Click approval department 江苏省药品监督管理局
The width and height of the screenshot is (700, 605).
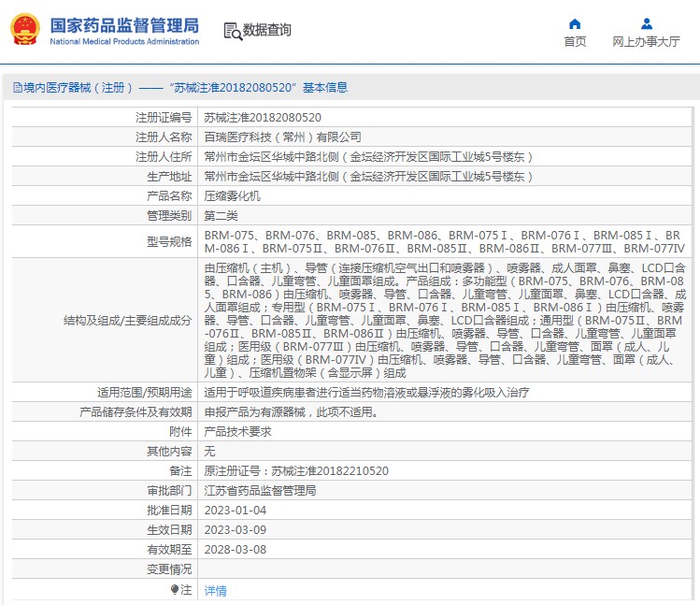tap(260, 491)
